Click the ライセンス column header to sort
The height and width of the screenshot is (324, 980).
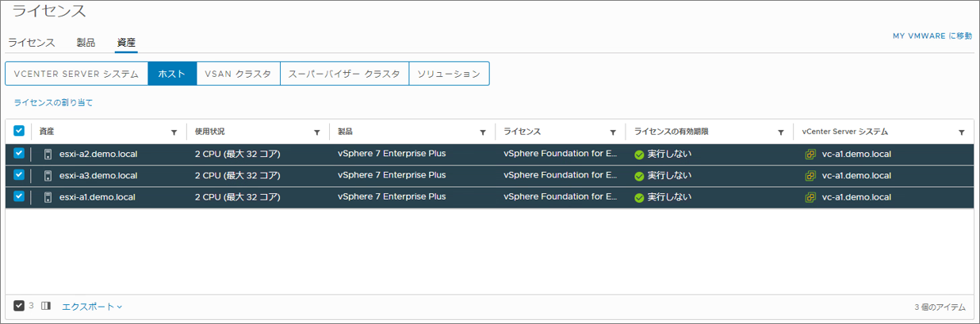522,132
